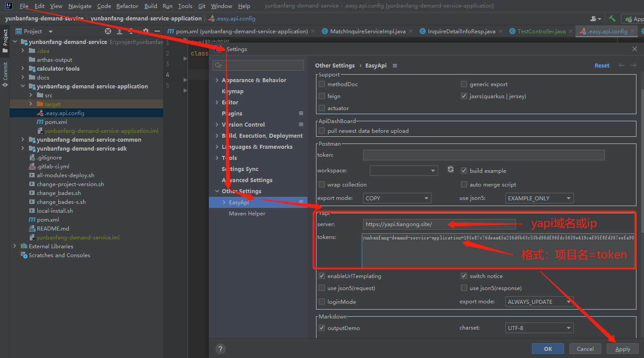Collapse the Other Settings category
Screen dimensions: 644x358
coord(217,191)
